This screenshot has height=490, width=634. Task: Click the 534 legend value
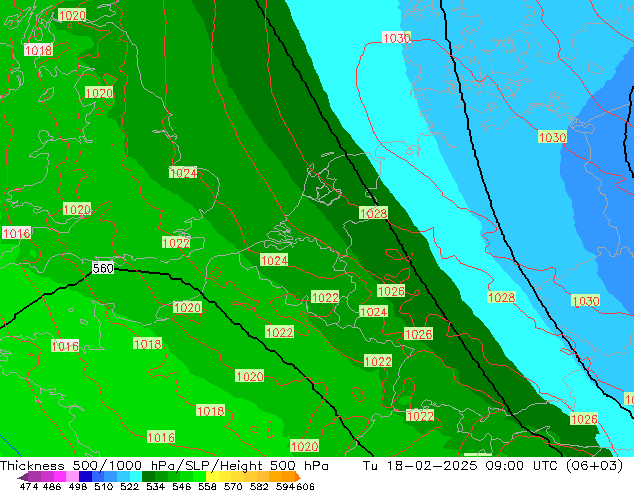(156, 486)
